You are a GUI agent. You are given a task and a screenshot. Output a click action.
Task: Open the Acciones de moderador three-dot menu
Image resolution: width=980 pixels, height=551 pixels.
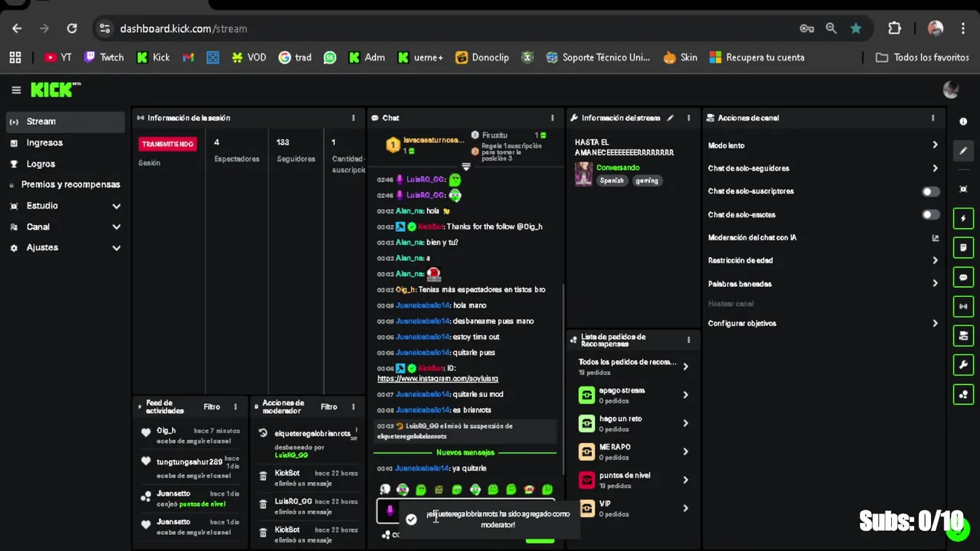(x=353, y=407)
